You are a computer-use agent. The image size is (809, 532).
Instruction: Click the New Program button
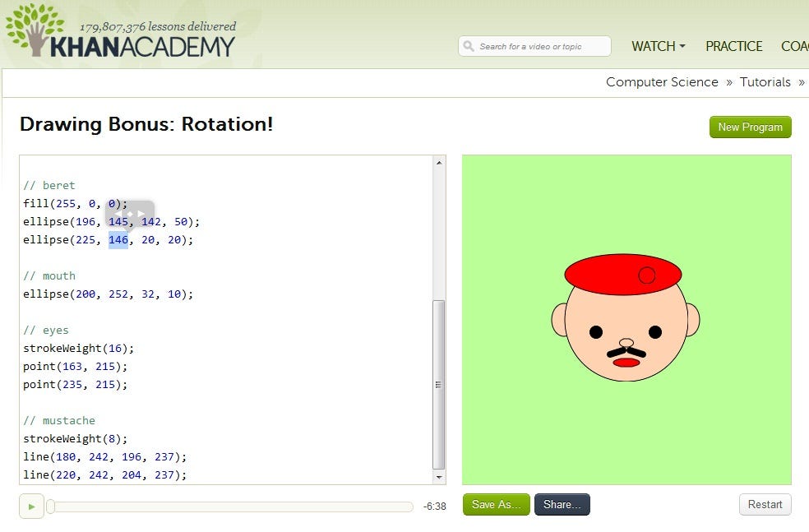click(x=749, y=127)
